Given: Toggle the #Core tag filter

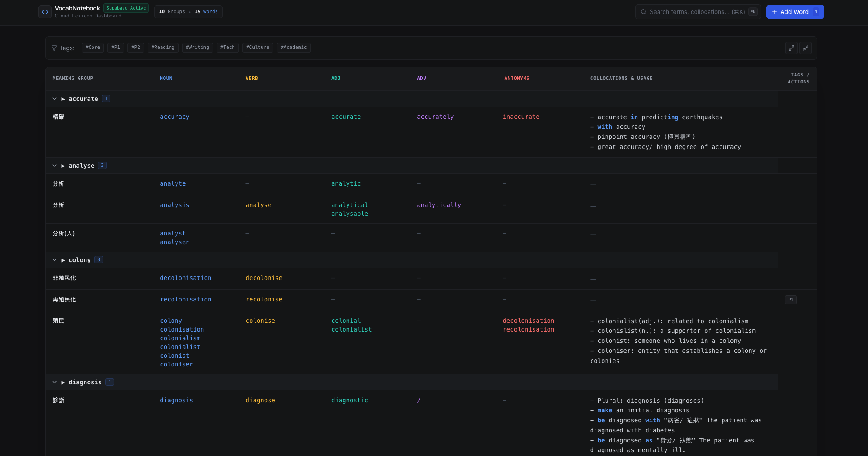Looking at the screenshot, I should point(93,48).
